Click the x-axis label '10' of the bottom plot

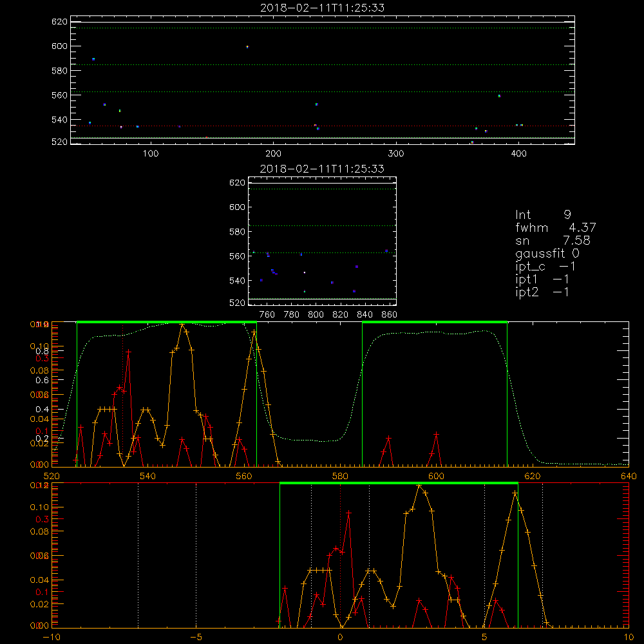point(629,638)
